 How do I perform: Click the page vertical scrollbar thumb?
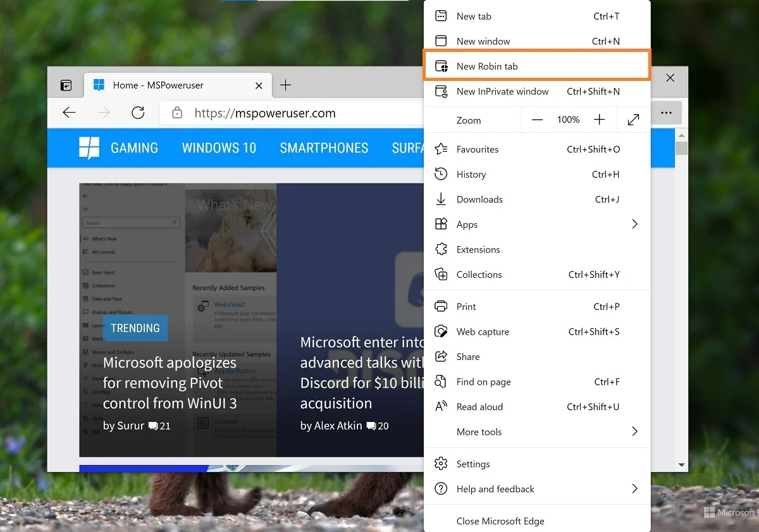(681, 148)
